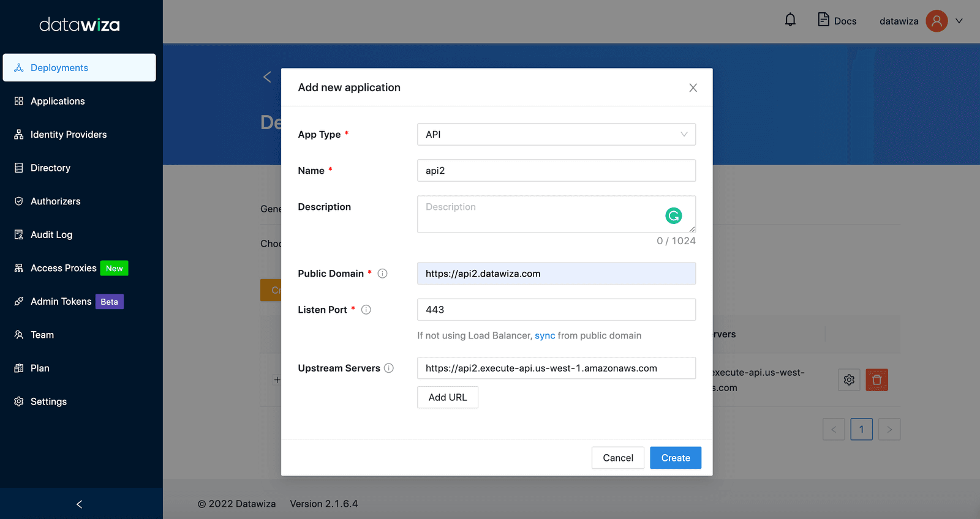Image resolution: width=980 pixels, height=519 pixels.
Task: Click the Admin Tokens icon
Action: pyautogui.click(x=19, y=301)
